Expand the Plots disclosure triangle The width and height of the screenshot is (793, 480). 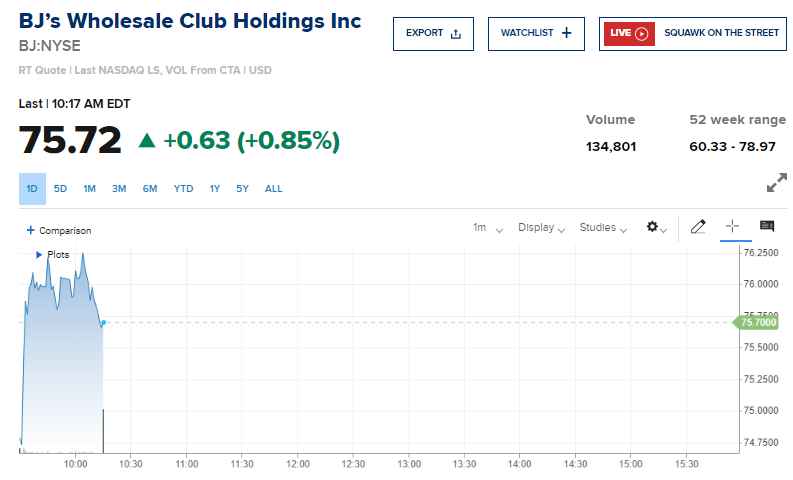click(38, 255)
